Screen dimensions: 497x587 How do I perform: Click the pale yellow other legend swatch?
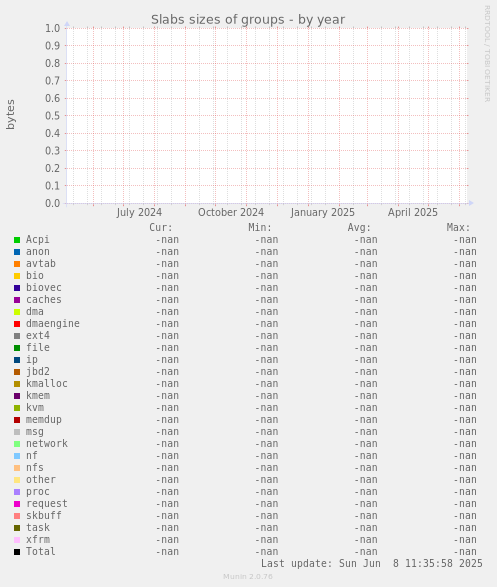[x=17, y=480]
